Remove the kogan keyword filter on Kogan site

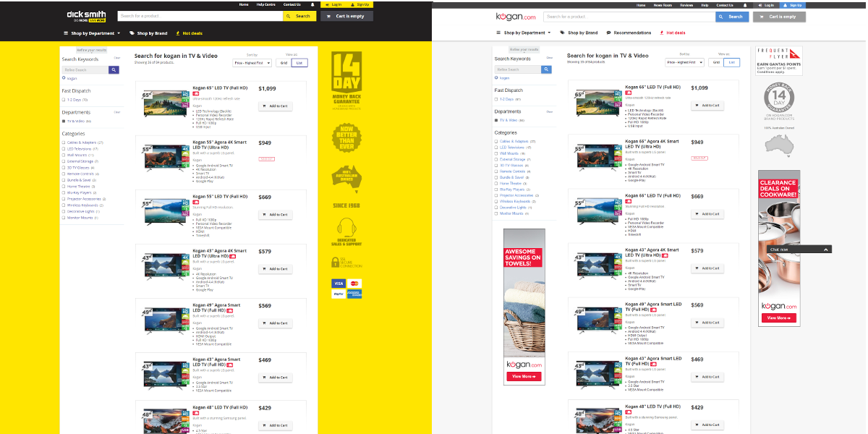(496, 77)
